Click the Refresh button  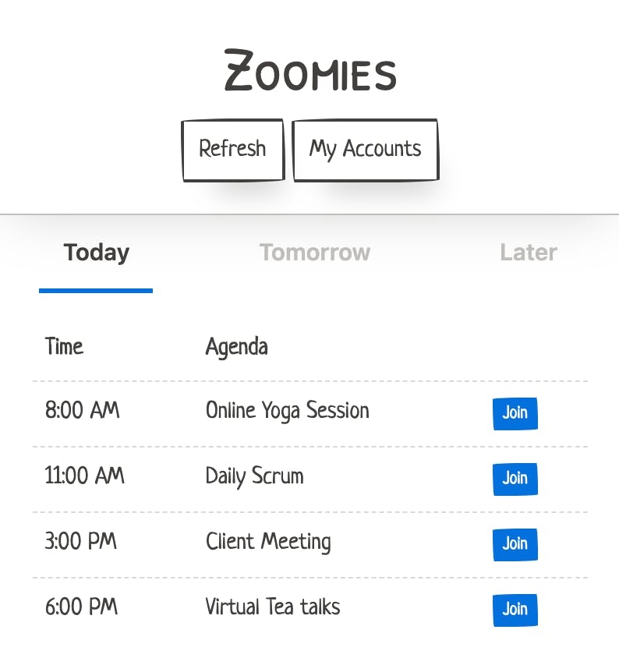coord(233,150)
